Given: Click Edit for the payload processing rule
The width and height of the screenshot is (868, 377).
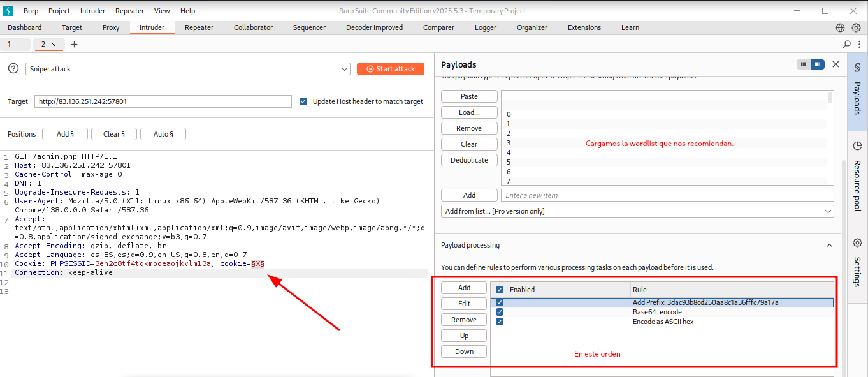Looking at the screenshot, I should 464,304.
